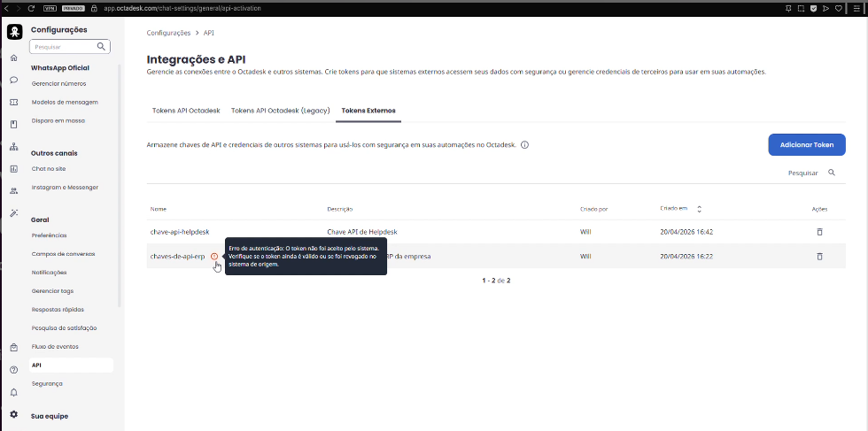Open Disparo em massa settings
This screenshot has height=431, width=868.
tap(58, 120)
